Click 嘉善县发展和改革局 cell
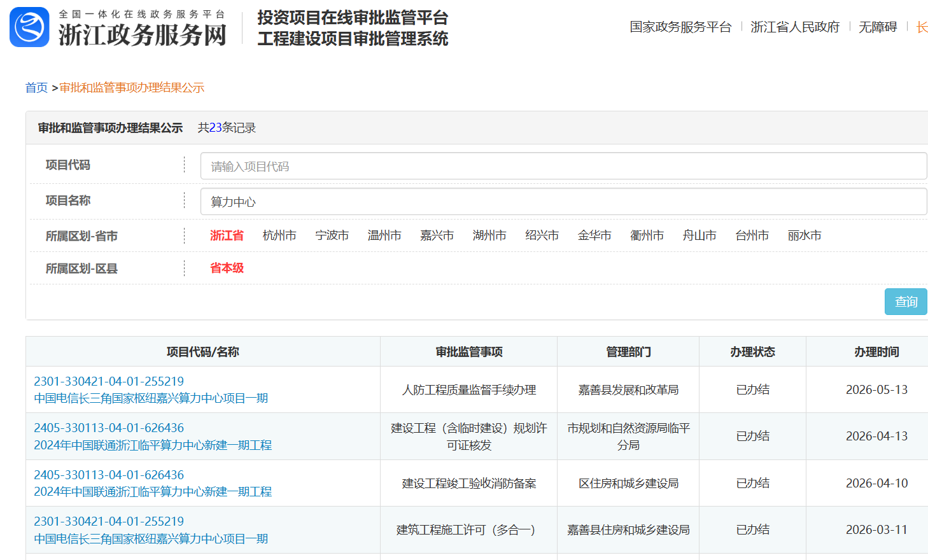Viewport: 928px width, 560px height. (x=628, y=389)
